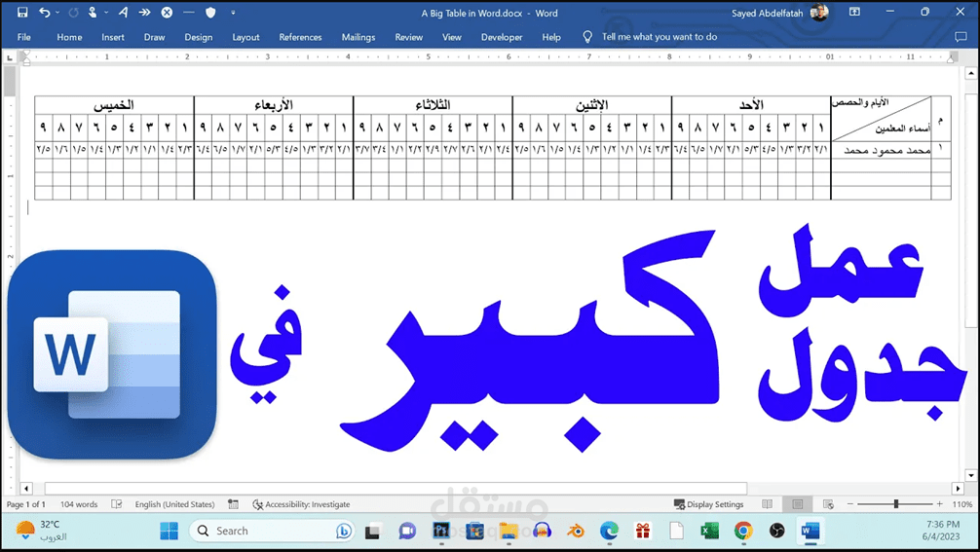The image size is (980, 552).
Task: Switch to Web Layout view
Action: coord(829,504)
